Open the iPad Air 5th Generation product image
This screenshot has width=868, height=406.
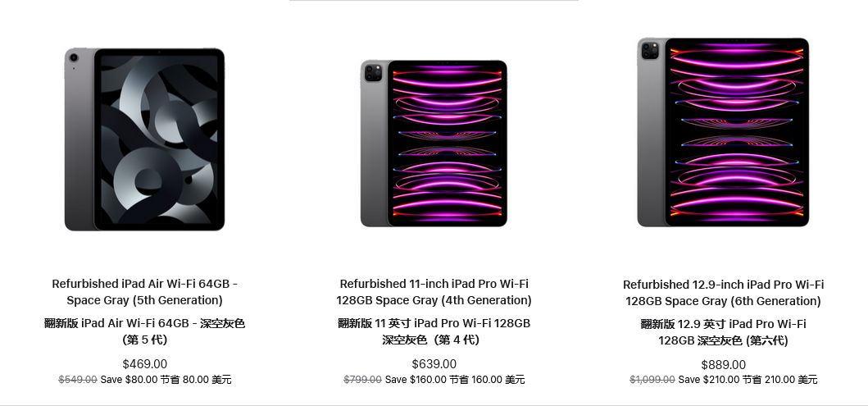[144, 139]
